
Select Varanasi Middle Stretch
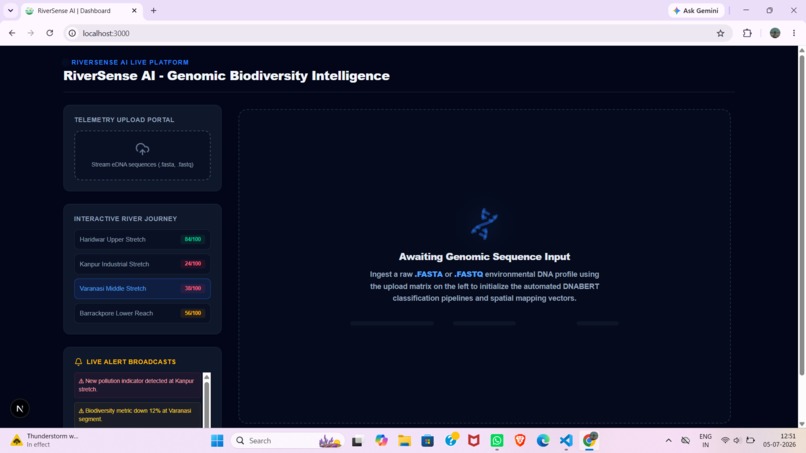click(x=142, y=288)
